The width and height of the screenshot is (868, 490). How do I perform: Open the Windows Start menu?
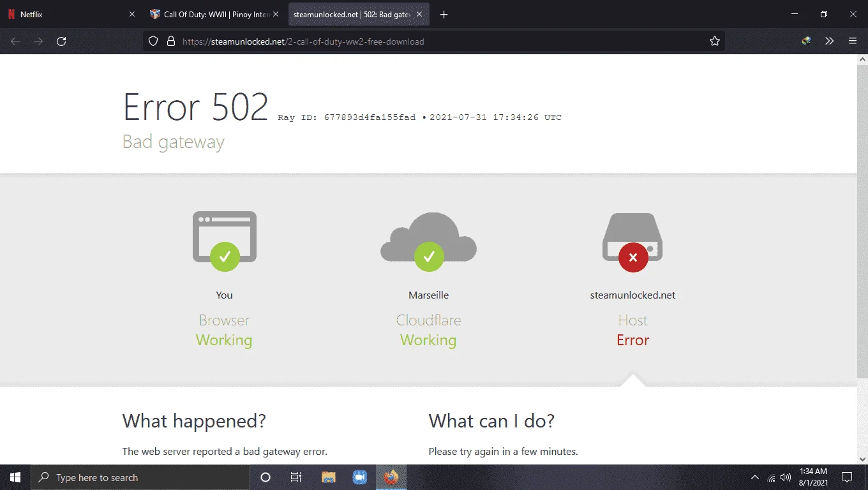coord(15,477)
